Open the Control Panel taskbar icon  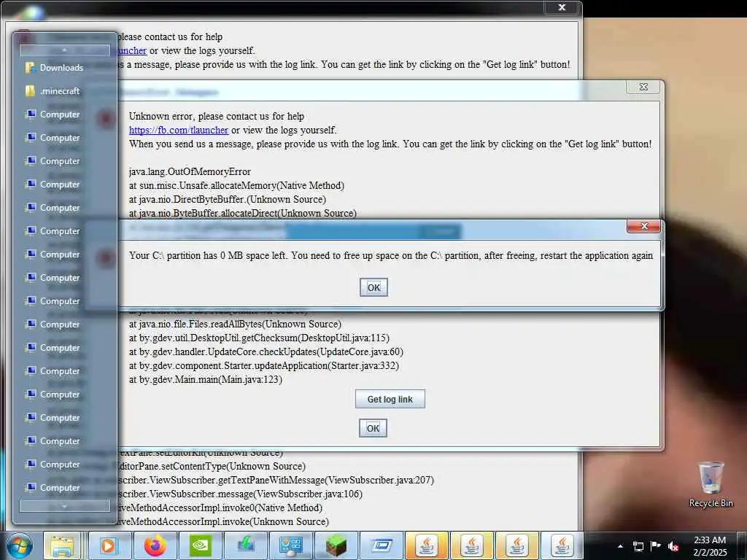291,545
